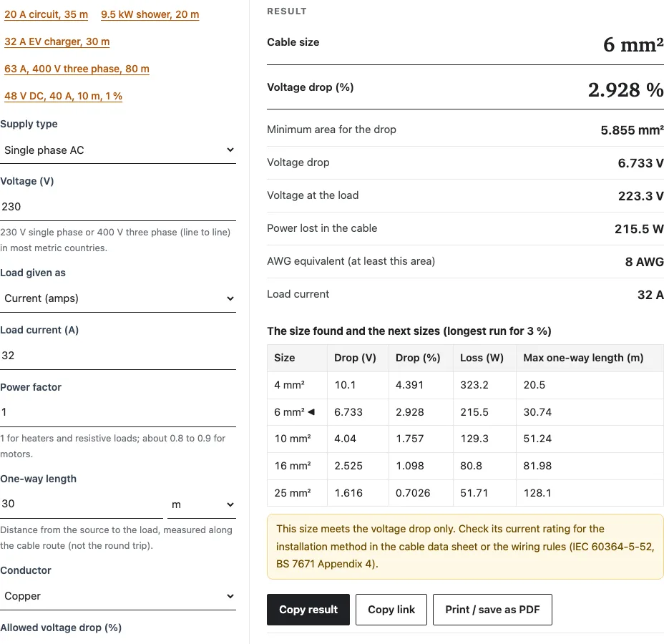Open the length unit dropdown showing m
664x644 pixels.
tap(202, 504)
